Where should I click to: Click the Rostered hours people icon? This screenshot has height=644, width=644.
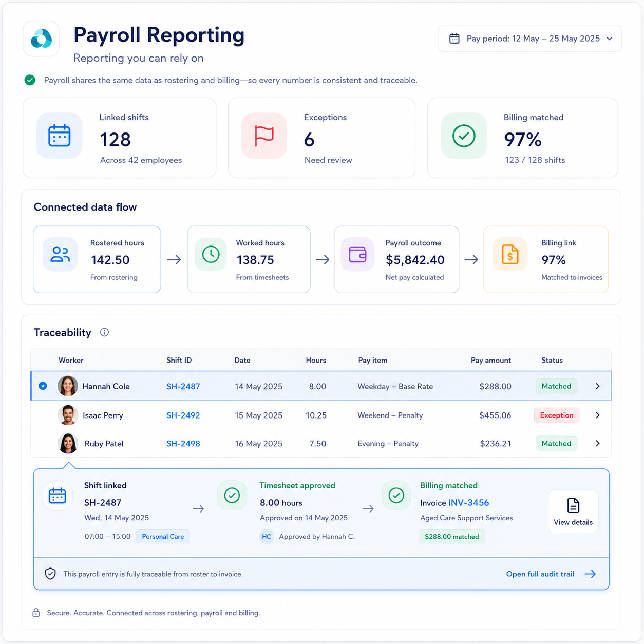[60, 254]
